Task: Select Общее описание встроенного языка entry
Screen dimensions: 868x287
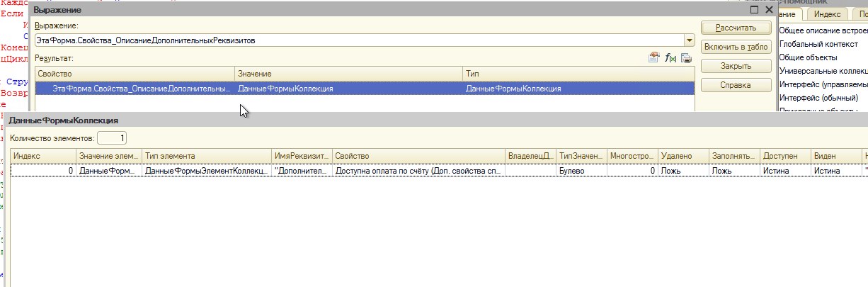Action: [x=823, y=30]
